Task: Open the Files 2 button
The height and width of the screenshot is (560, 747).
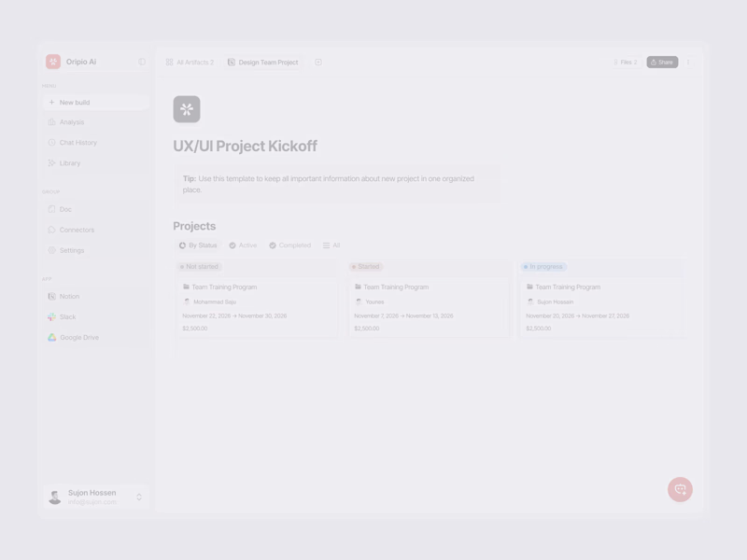Action: click(625, 63)
